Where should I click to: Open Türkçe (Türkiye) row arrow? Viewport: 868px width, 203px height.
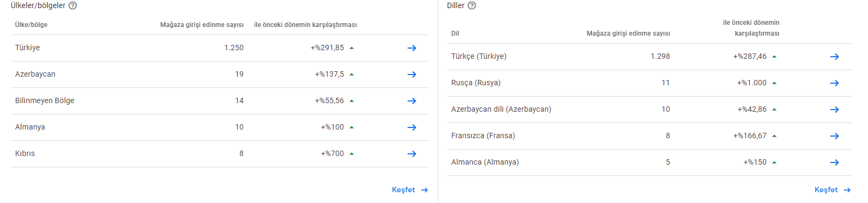(x=835, y=57)
